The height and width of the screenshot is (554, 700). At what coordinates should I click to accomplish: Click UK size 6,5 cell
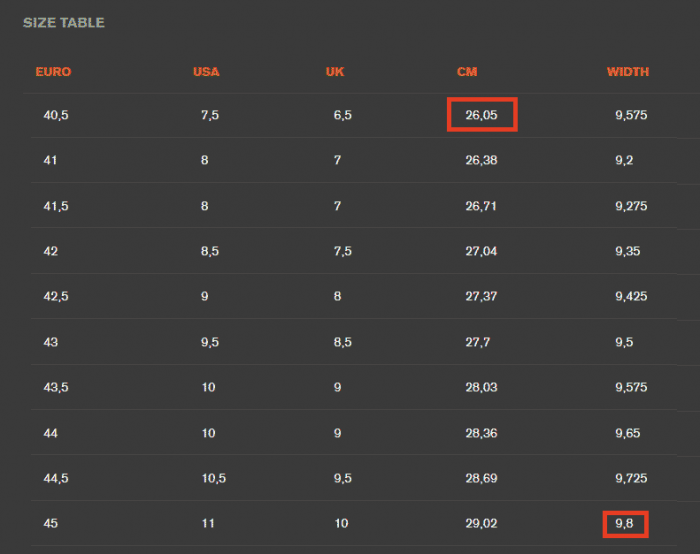[x=343, y=115]
